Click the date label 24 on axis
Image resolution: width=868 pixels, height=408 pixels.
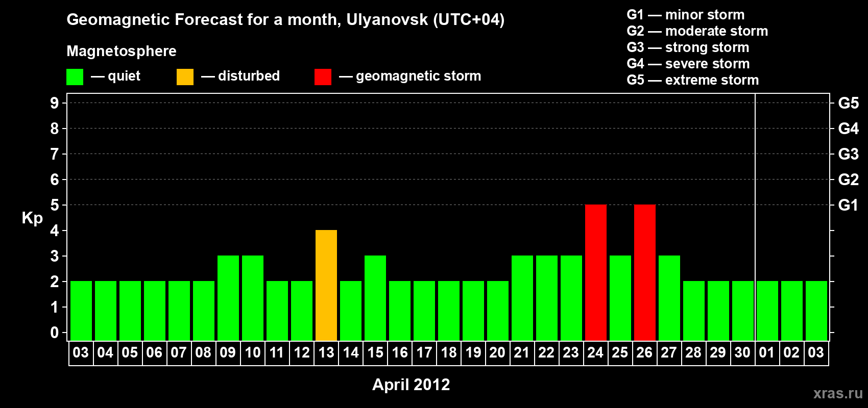[x=595, y=353]
